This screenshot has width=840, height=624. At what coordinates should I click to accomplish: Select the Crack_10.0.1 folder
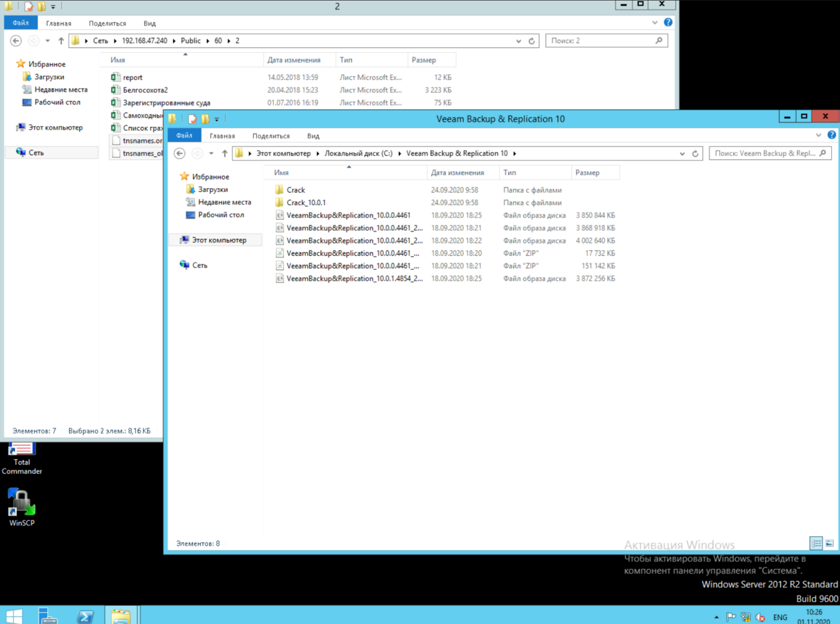point(306,202)
